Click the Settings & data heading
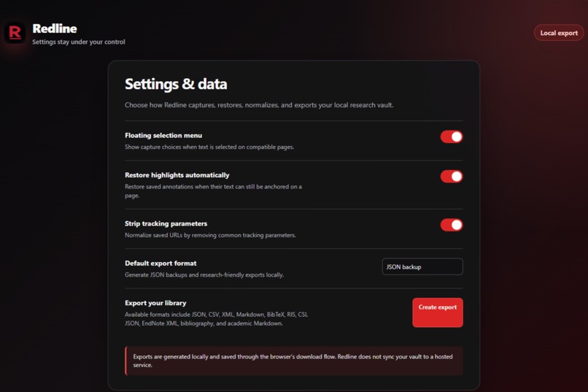This screenshot has height=392, width=588. [176, 84]
